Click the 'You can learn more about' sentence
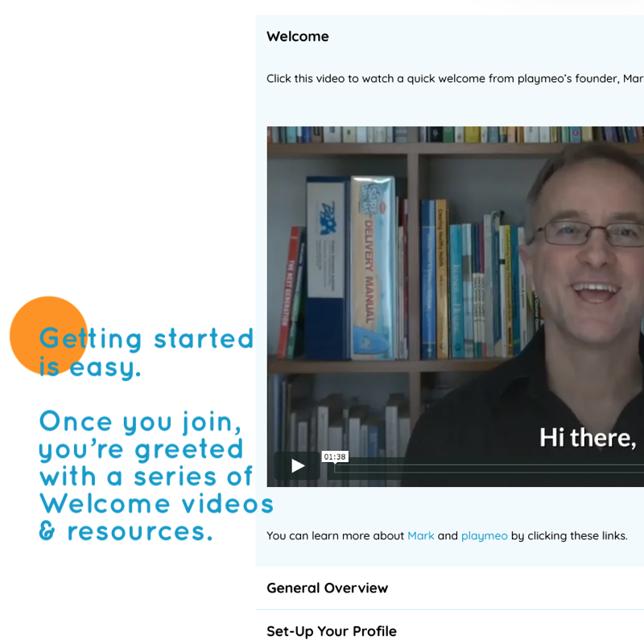Screen dimensions: 644x644 tap(447, 536)
